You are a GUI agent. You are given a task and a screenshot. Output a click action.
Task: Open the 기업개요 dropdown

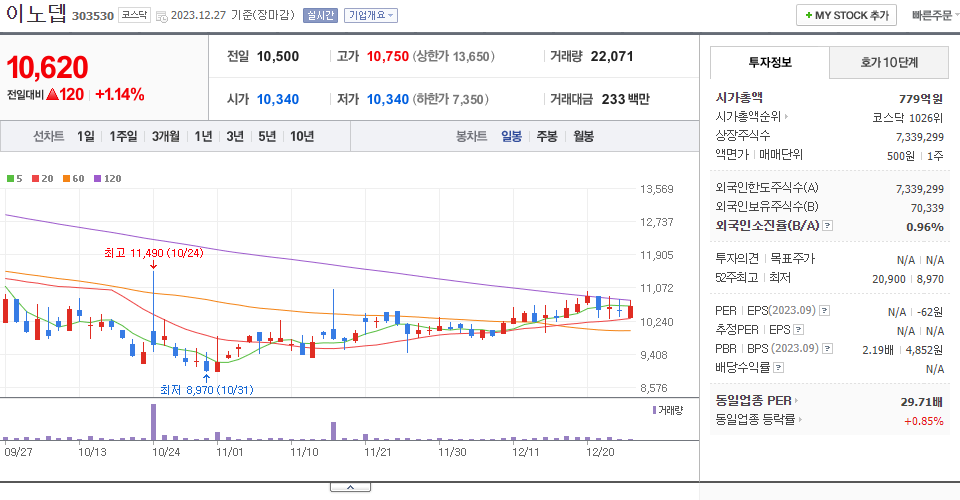click(x=371, y=15)
